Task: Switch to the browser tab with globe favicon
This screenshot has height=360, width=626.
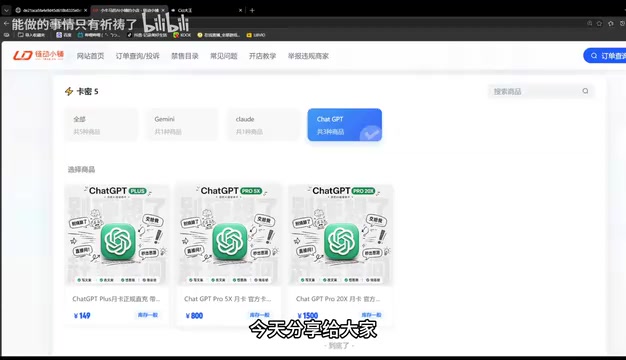Action: 50,10
